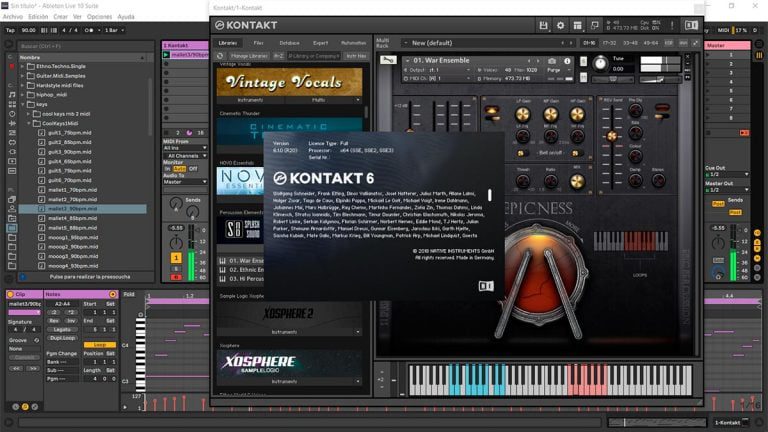Toggle track 1 activator button
This screenshot has width=768, height=432.
(176, 258)
